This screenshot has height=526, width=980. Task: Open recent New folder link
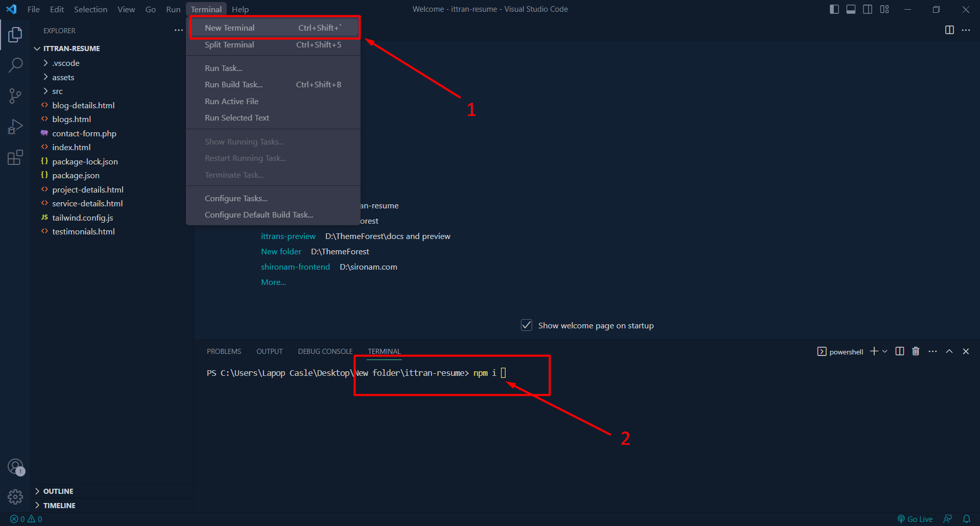281,252
